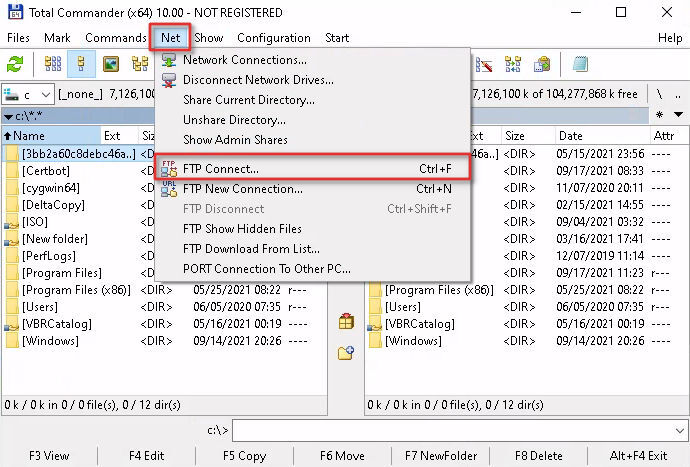
Task: Click the green Refresh arrows toolbar icon
Action: pos(15,65)
